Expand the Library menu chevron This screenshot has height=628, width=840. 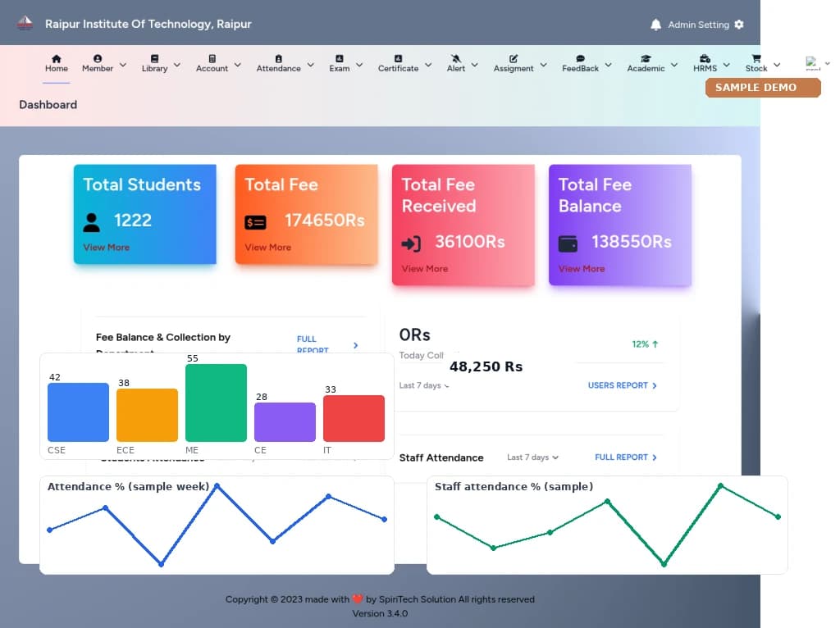(177, 65)
